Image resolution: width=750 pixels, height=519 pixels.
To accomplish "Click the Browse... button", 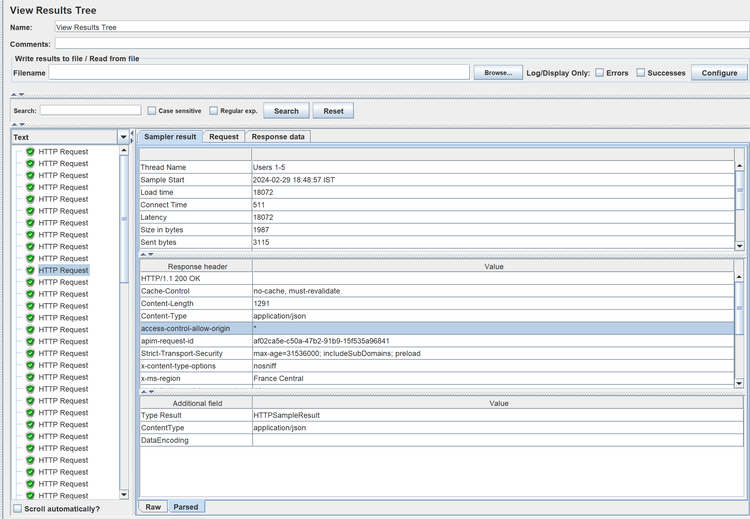I will point(497,73).
